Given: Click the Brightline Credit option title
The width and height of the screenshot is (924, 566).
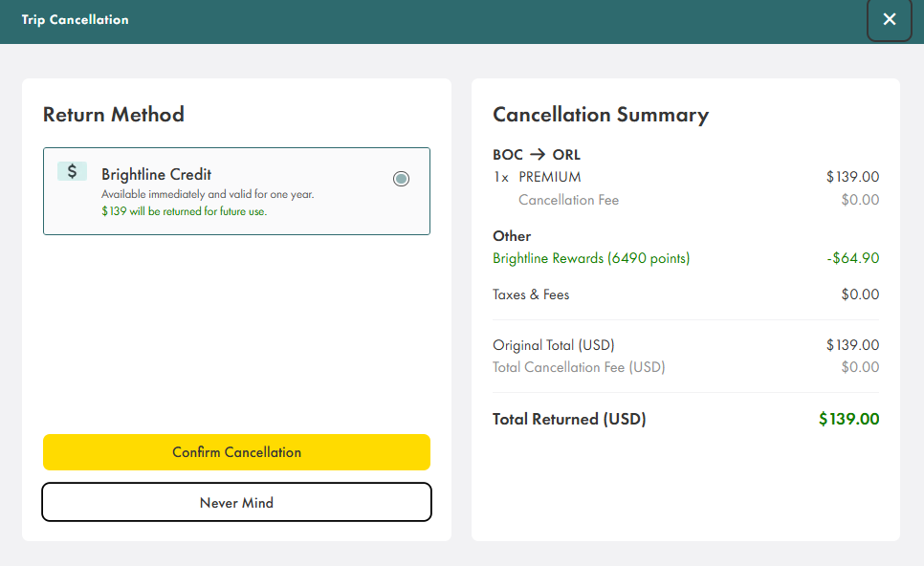Looking at the screenshot, I should [x=156, y=175].
